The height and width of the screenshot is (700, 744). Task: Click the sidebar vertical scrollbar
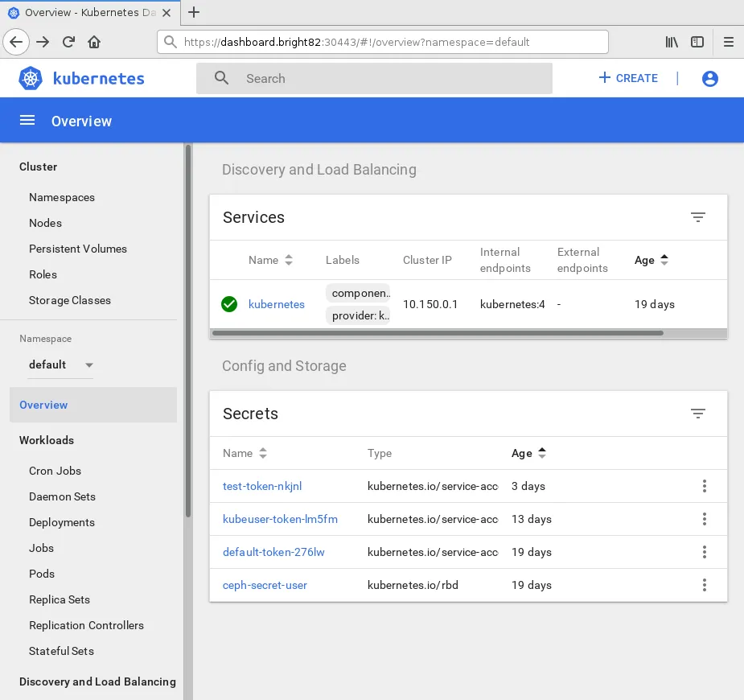[x=188, y=331]
